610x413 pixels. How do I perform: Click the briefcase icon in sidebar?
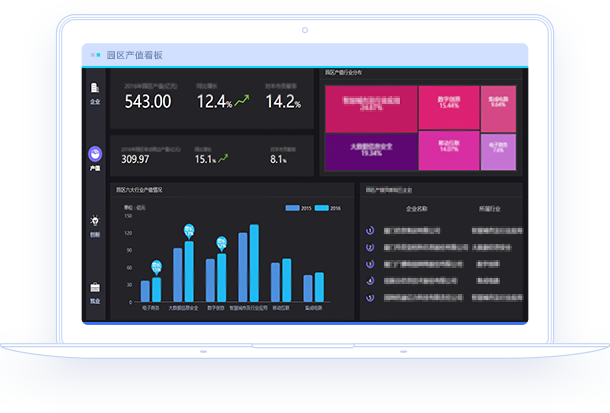coord(95,287)
